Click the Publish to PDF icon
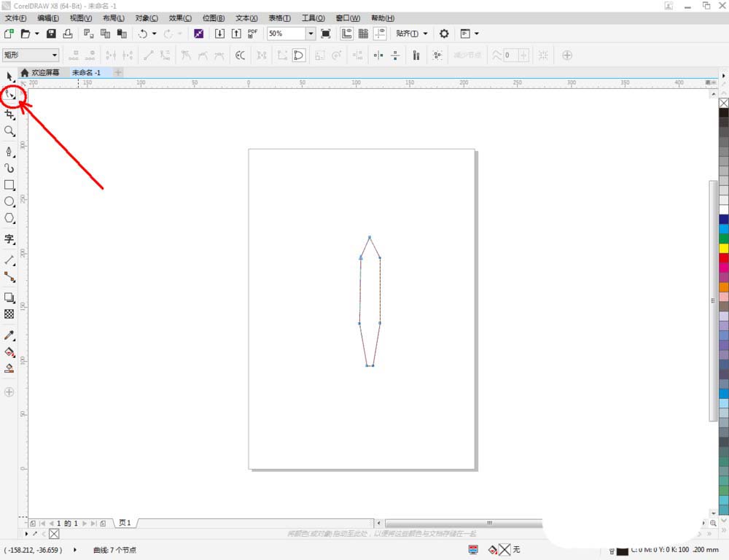The height and width of the screenshot is (560, 729). click(252, 34)
